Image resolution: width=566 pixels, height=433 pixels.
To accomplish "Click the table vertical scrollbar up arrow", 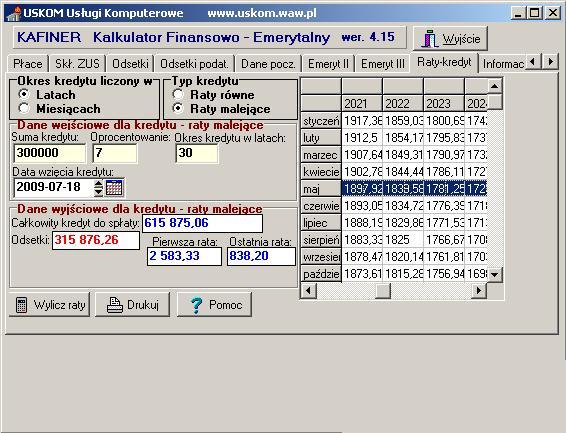I will [x=495, y=86].
